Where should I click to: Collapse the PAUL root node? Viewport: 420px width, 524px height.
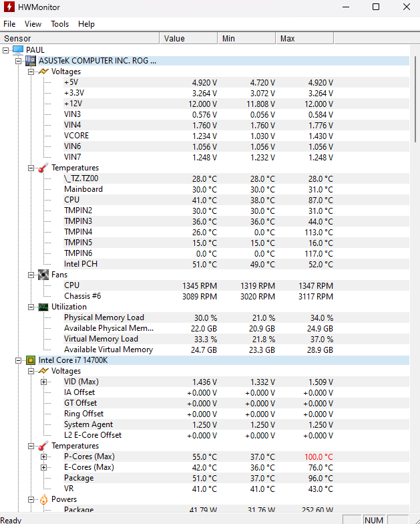tap(5, 50)
